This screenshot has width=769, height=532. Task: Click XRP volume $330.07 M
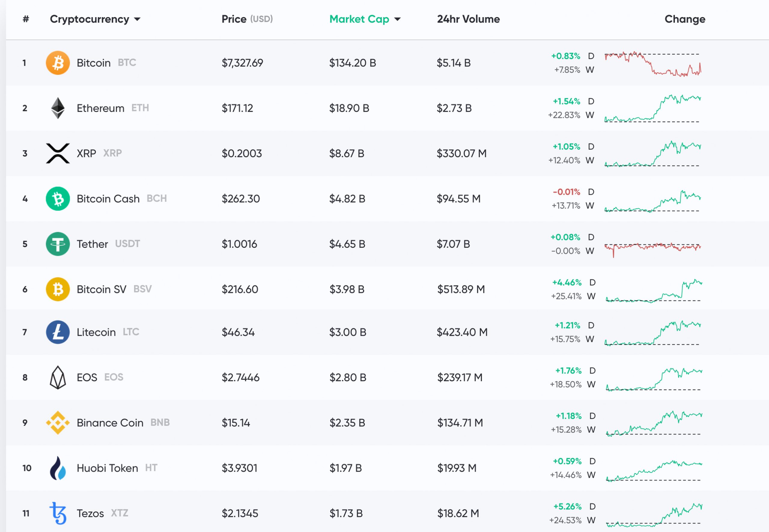pos(462,153)
